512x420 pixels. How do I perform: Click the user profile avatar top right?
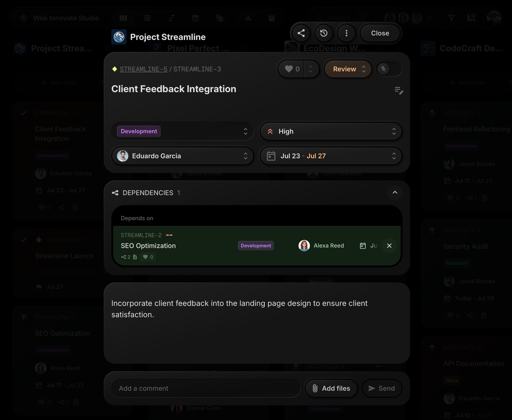click(494, 18)
